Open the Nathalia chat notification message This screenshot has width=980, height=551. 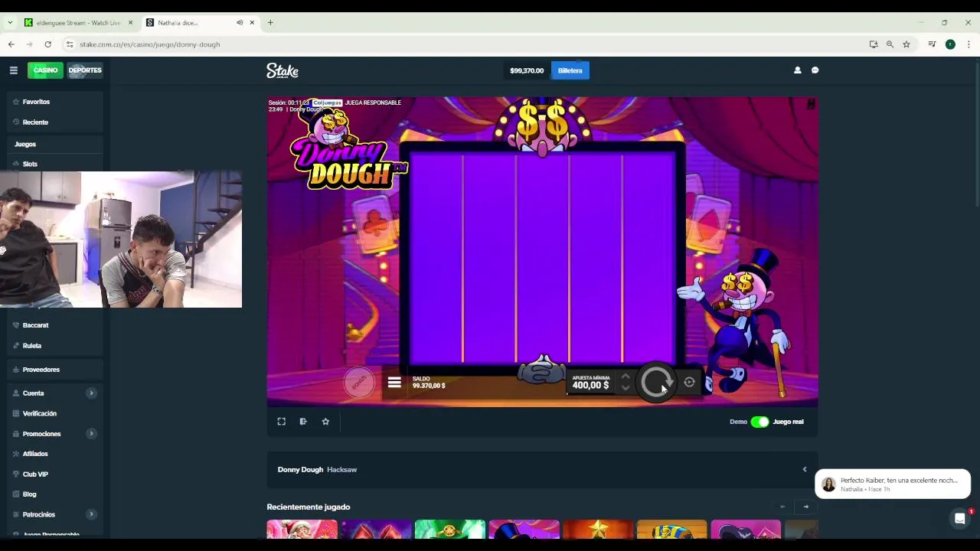tap(893, 484)
